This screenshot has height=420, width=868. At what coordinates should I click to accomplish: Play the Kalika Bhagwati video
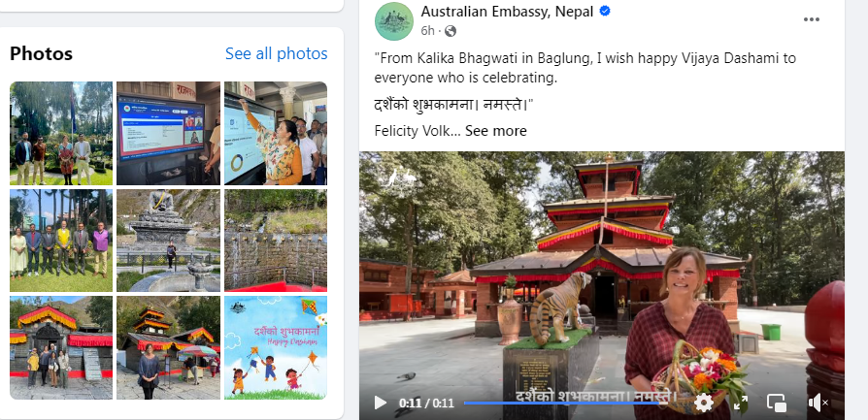pyautogui.click(x=381, y=403)
